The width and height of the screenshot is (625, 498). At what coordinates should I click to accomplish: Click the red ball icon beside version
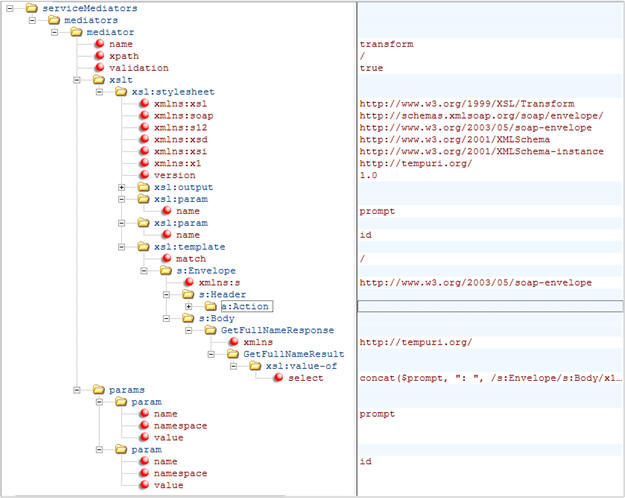(x=144, y=175)
